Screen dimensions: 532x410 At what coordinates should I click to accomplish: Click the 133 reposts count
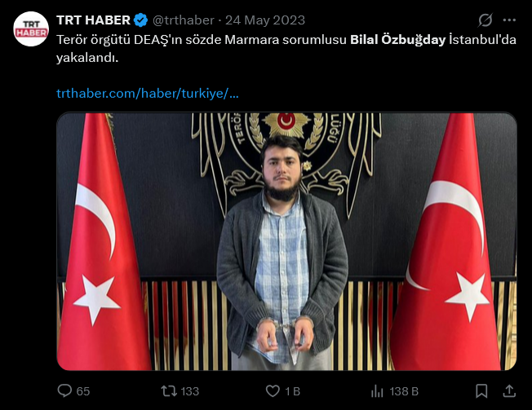click(190, 391)
